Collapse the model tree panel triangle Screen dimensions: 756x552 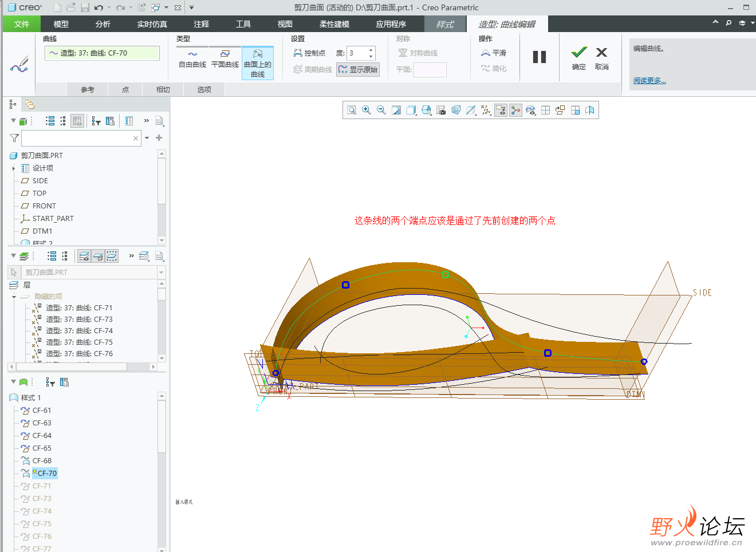tap(13, 121)
